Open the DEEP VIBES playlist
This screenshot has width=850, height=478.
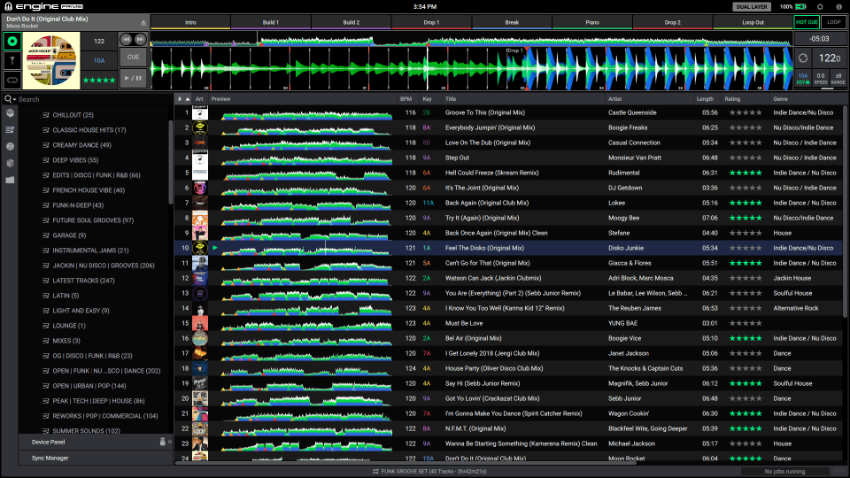pos(75,160)
